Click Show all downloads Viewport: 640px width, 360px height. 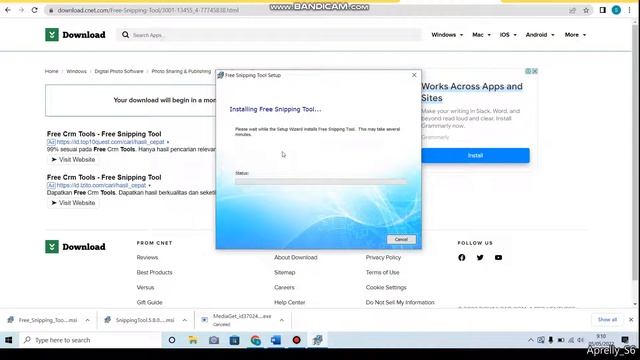click(607, 320)
